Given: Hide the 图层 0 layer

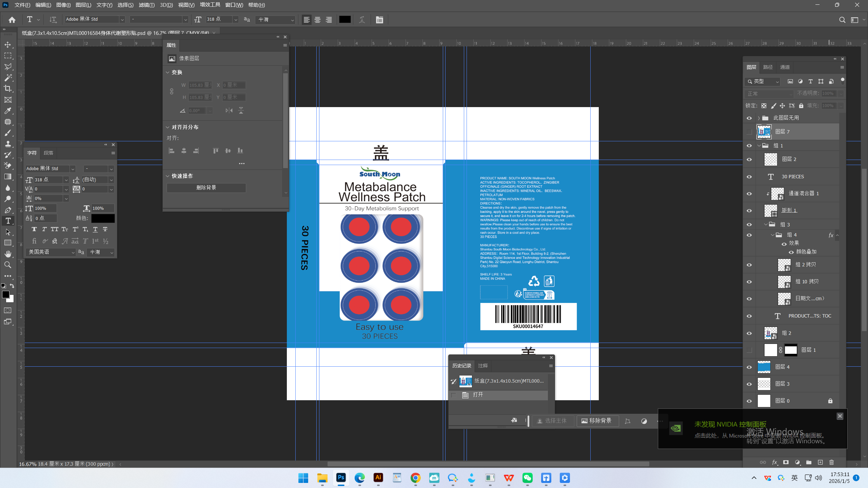Looking at the screenshot, I should pos(749,401).
